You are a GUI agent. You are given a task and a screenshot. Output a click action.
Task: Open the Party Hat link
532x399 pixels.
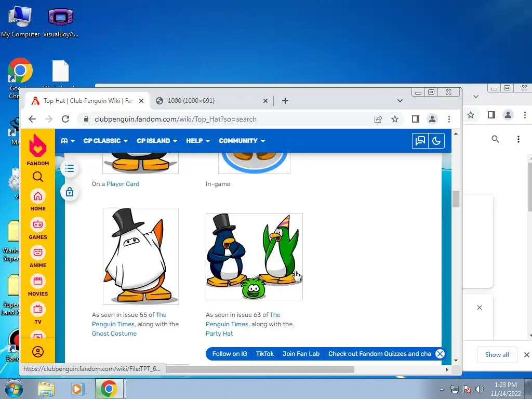pos(219,334)
